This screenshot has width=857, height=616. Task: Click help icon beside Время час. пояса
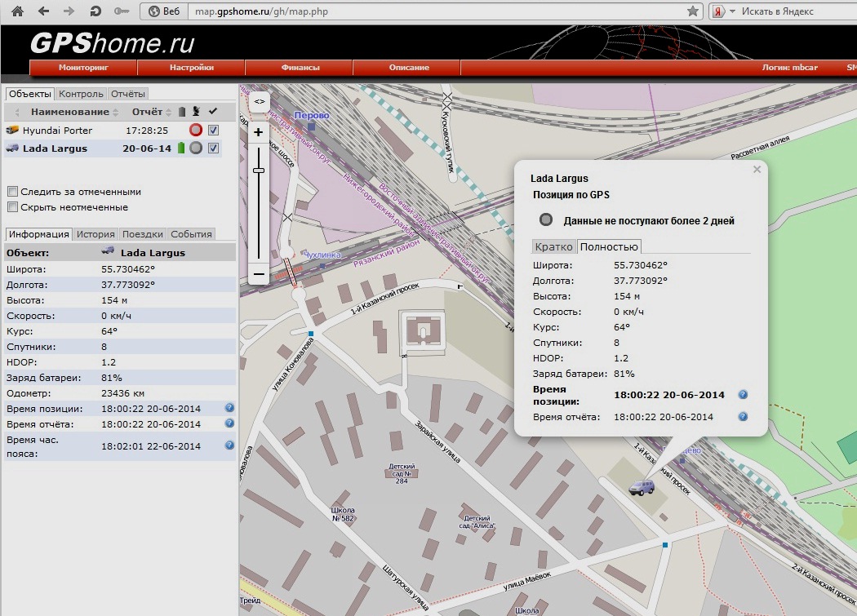tap(229, 445)
